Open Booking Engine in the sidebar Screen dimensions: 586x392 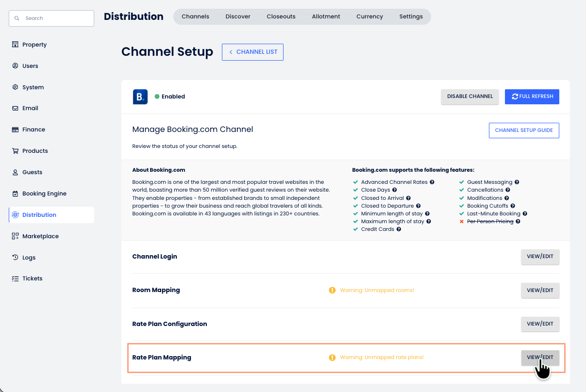51,194
